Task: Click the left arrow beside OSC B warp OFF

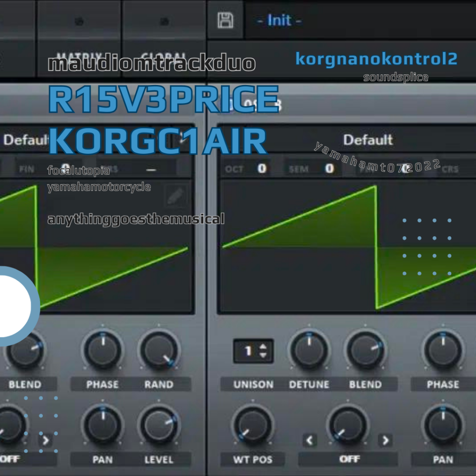Action: [309, 440]
